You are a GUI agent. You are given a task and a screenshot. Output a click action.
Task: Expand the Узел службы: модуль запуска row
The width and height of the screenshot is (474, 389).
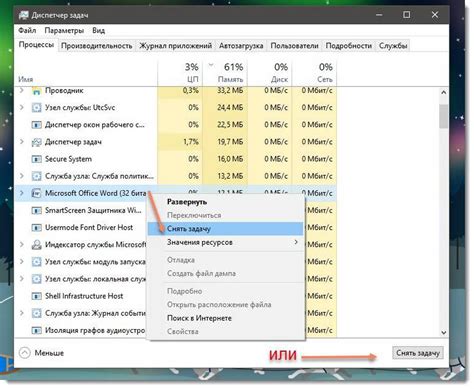pyautogui.click(x=22, y=262)
